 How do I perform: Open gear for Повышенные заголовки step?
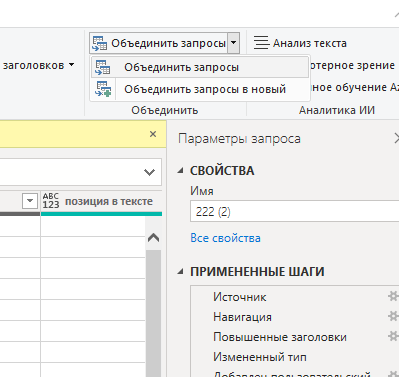pyautogui.click(x=393, y=336)
